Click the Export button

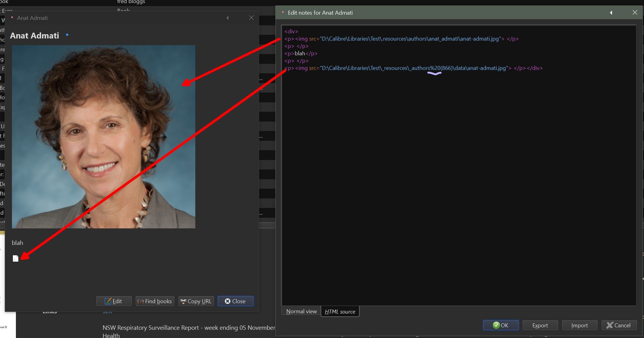[540, 325]
